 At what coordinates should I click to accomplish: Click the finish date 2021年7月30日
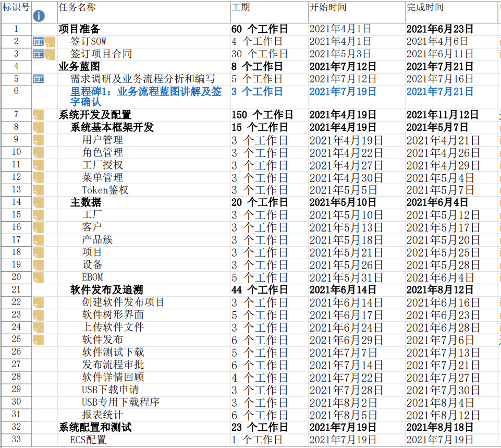pyautogui.click(x=443, y=390)
